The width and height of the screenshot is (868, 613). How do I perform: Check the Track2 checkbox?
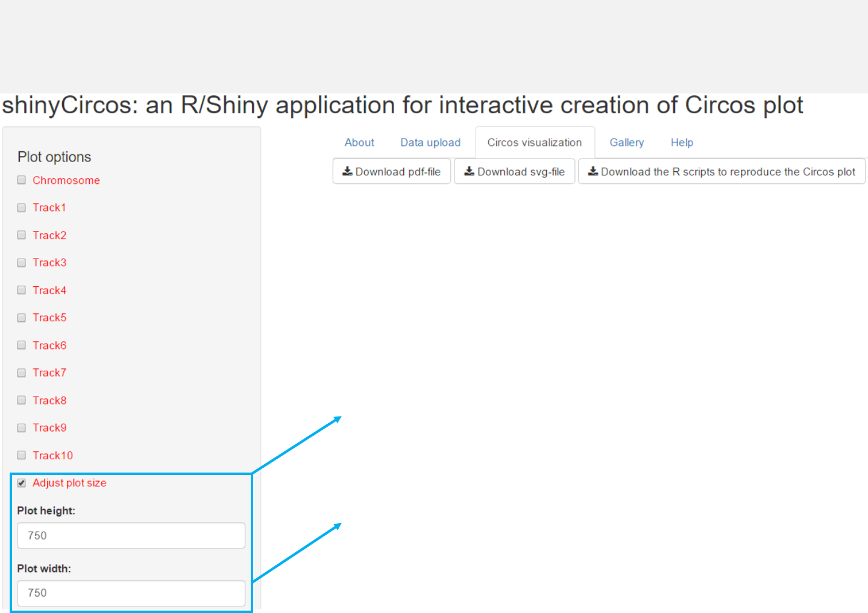(x=22, y=235)
